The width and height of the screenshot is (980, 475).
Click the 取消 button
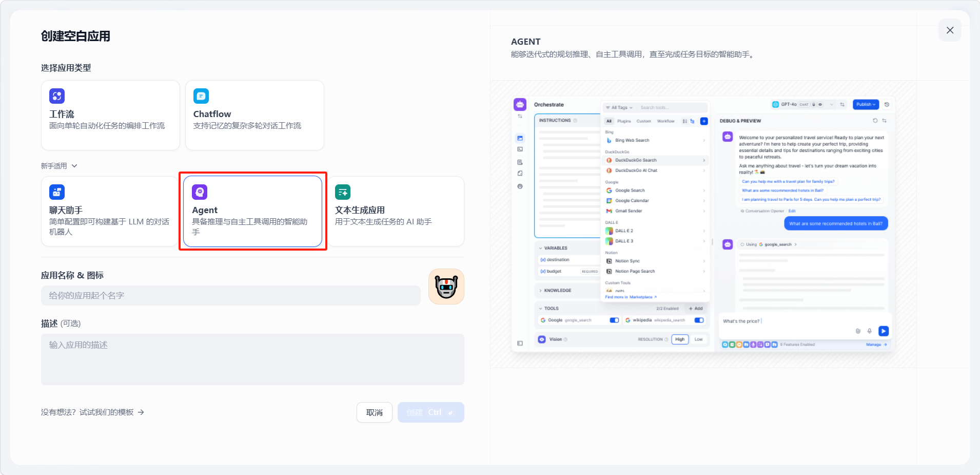coord(374,412)
